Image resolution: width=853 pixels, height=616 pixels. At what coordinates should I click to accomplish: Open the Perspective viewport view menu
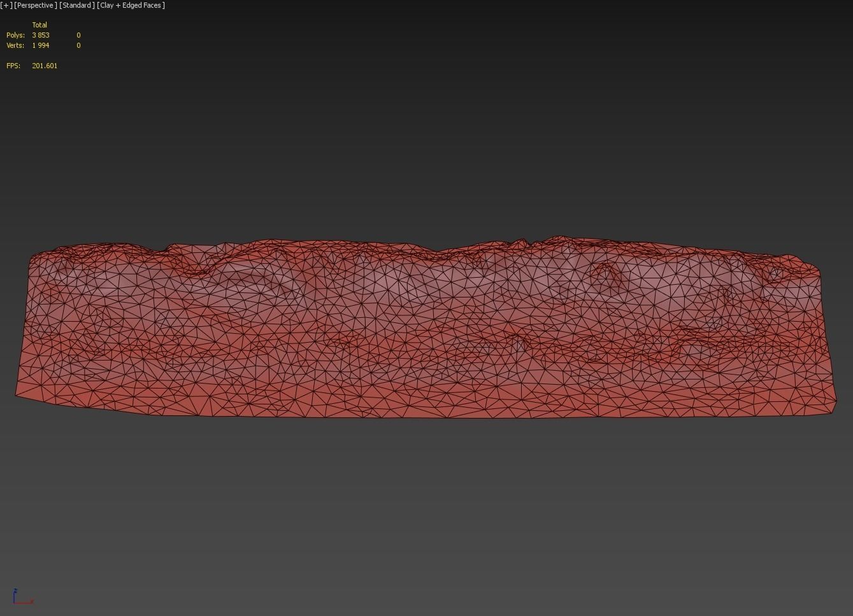coord(36,5)
